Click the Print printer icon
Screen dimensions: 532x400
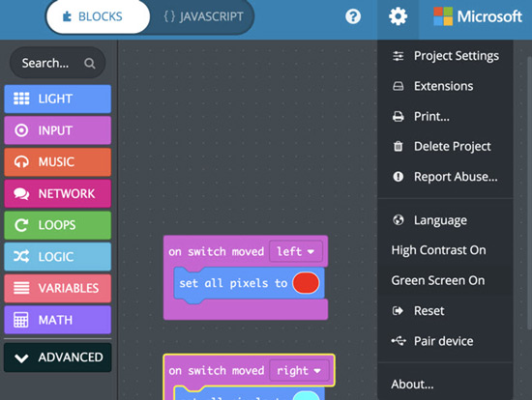[398, 116]
